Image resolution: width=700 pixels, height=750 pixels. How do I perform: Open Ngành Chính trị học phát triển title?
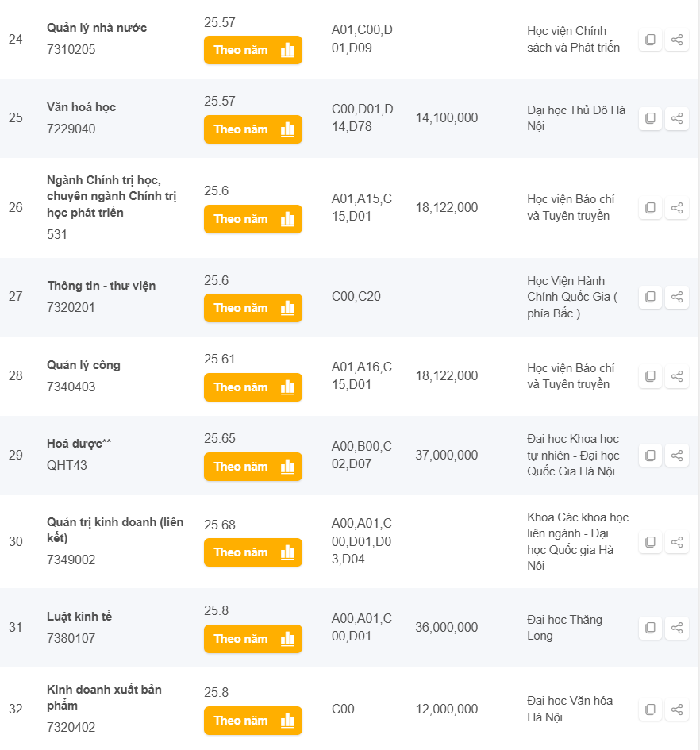click(x=111, y=196)
